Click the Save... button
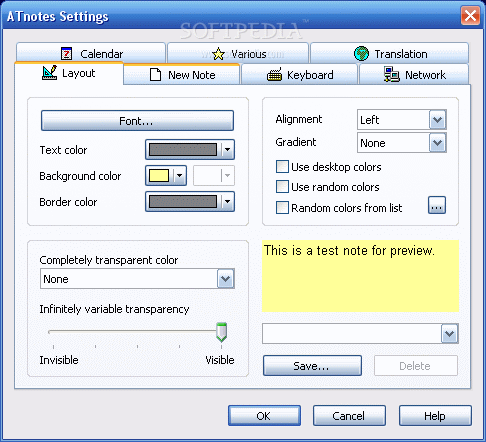The image size is (486, 442). (x=312, y=366)
